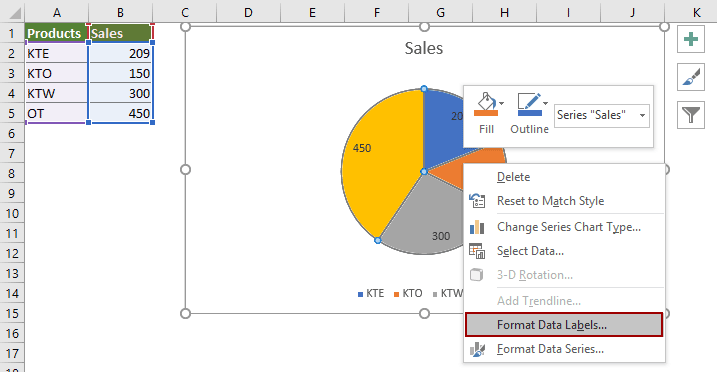This screenshot has height=372, width=717.
Task: Click the Select All corner triangle
Action: pyautogui.click(x=14, y=12)
